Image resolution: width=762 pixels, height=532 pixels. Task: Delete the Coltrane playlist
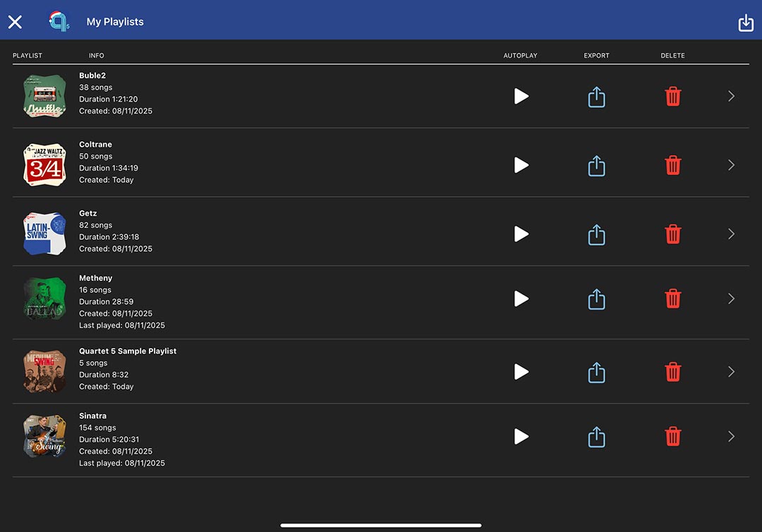point(672,165)
